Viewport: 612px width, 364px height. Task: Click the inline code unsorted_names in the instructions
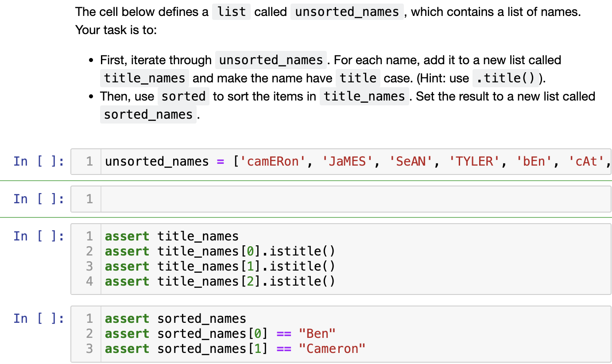[347, 12]
